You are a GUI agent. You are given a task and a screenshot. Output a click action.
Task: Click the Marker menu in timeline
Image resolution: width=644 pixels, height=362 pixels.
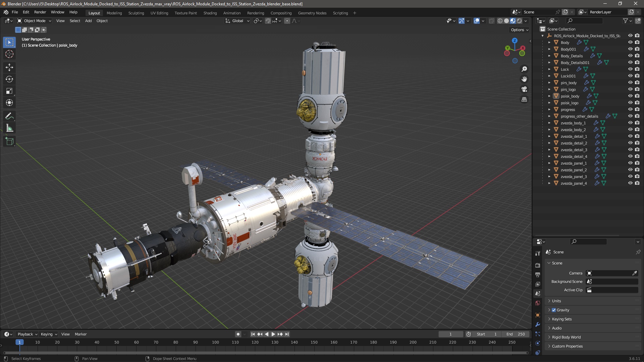coord(80,334)
